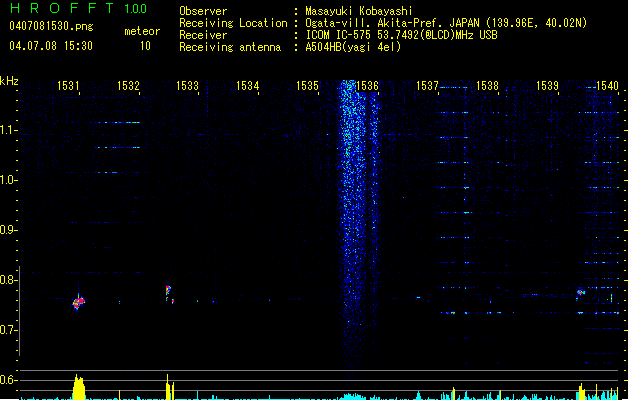Click the yellow power spike below 1533
Viewport: 629px width, 400px height.
tap(170, 387)
